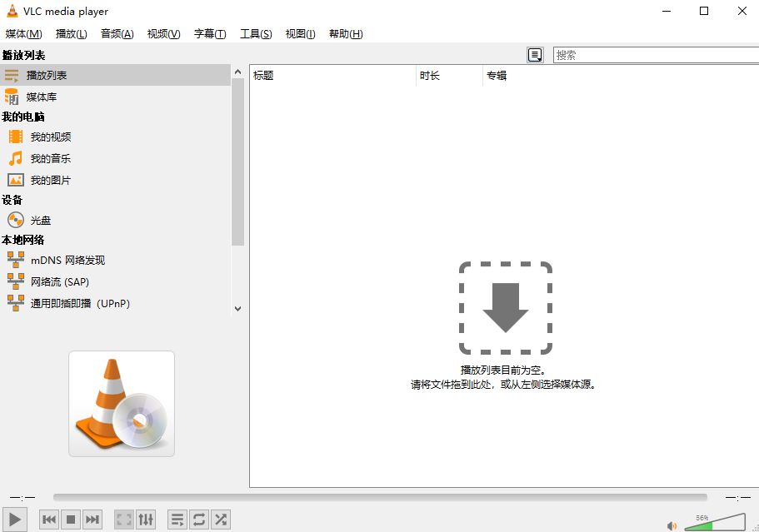Select mDNS 网络发现 under 本地网络
Image resolution: width=759 pixels, height=532 pixels.
point(63,260)
